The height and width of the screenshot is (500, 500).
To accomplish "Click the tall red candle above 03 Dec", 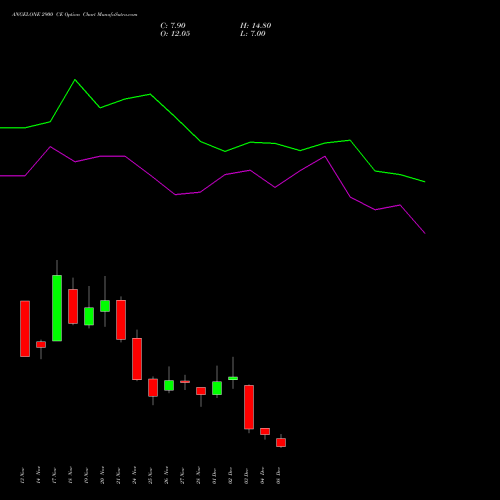I will pos(249,407).
